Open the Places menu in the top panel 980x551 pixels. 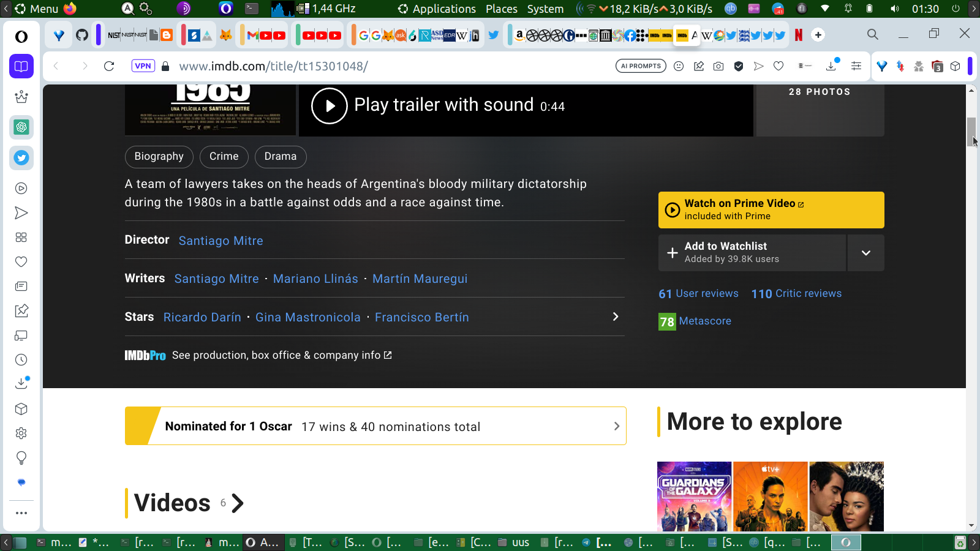[502, 9]
